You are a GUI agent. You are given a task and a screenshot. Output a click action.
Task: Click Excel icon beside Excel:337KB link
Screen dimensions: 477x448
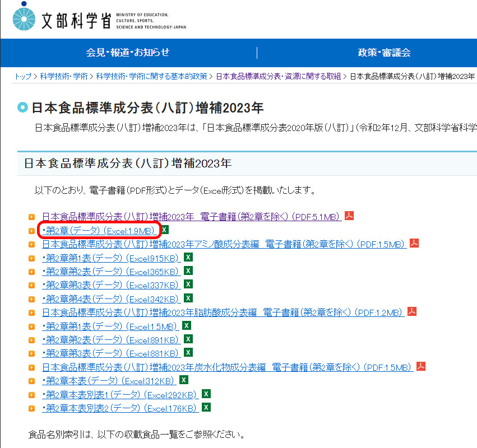(x=188, y=284)
